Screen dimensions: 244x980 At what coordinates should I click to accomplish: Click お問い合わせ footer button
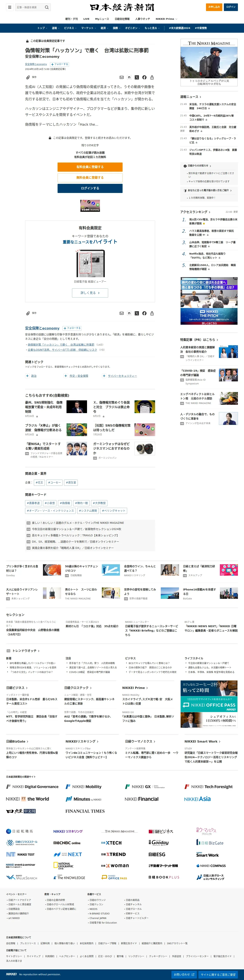(184, 974)
